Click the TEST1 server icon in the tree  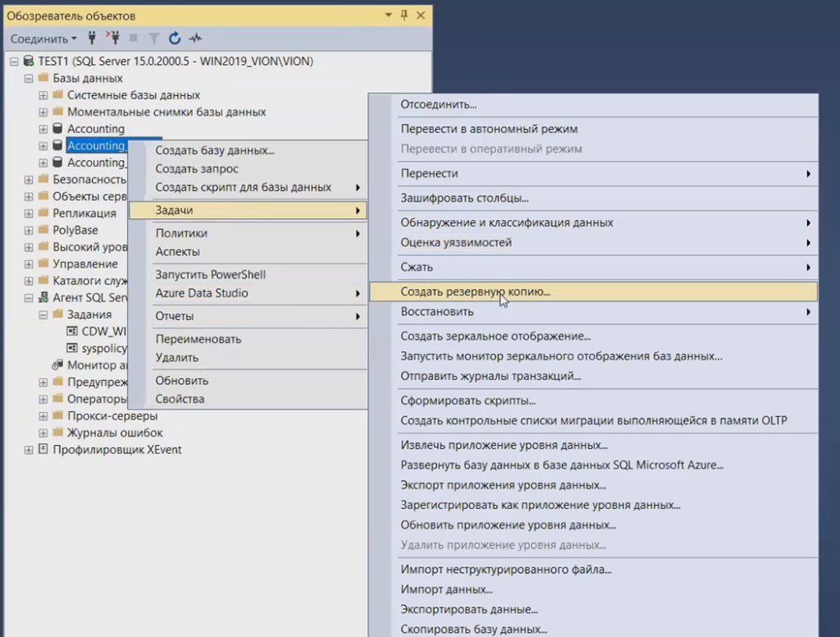point(29,62)
